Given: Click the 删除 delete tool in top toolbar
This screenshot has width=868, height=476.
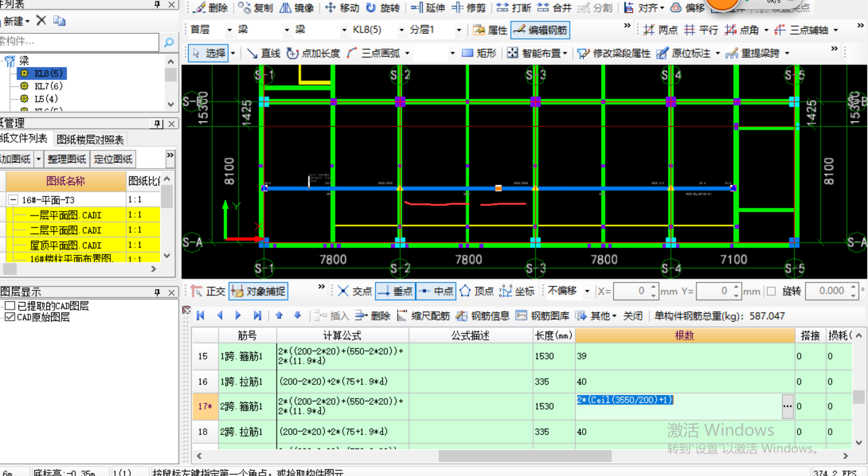Looking at the screenshot, I should (211, 8).
